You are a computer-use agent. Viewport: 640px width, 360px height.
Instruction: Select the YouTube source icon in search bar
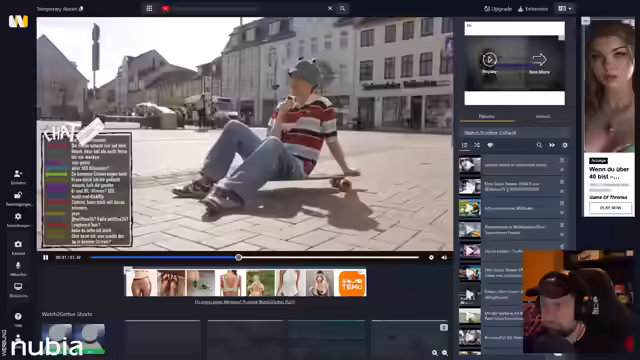click(166, 9)
